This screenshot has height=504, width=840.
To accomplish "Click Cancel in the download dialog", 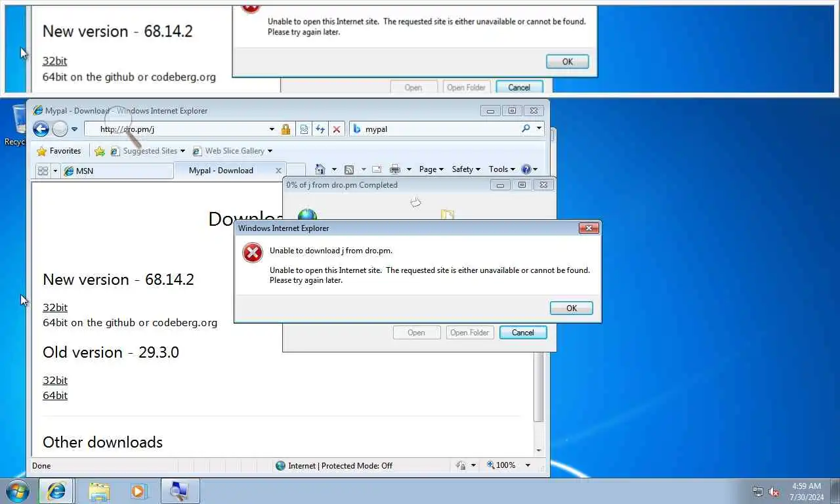I will point(523,333).
